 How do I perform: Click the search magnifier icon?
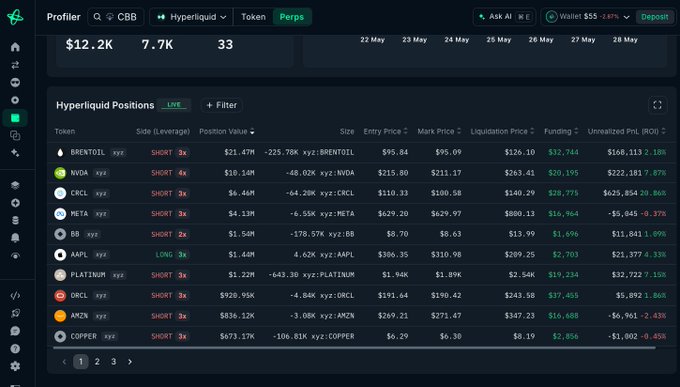[97, 17]
